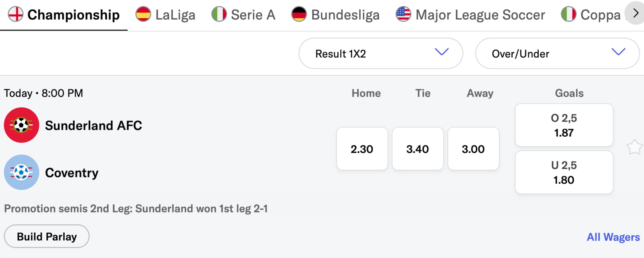The height and width of the screenshot is (258, 644).
Task: Click the USA flag icon for MLS
Action: (x=403, y=14)
